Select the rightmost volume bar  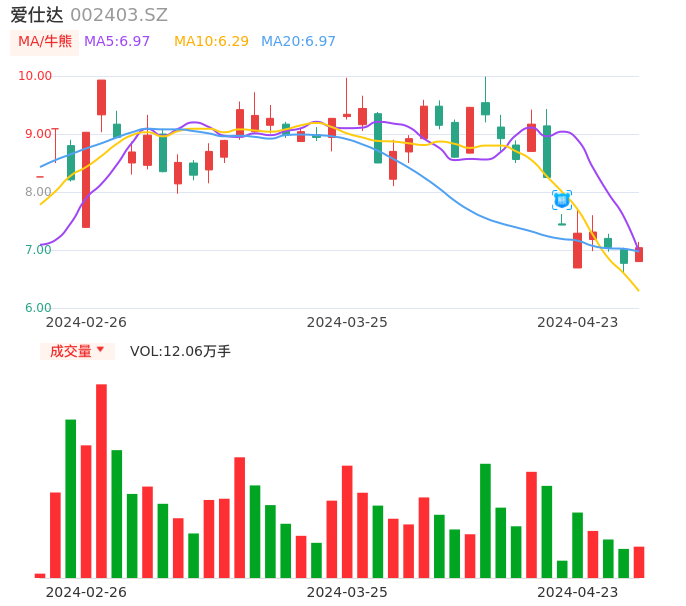pyautogui.click(x=639, y=562)
